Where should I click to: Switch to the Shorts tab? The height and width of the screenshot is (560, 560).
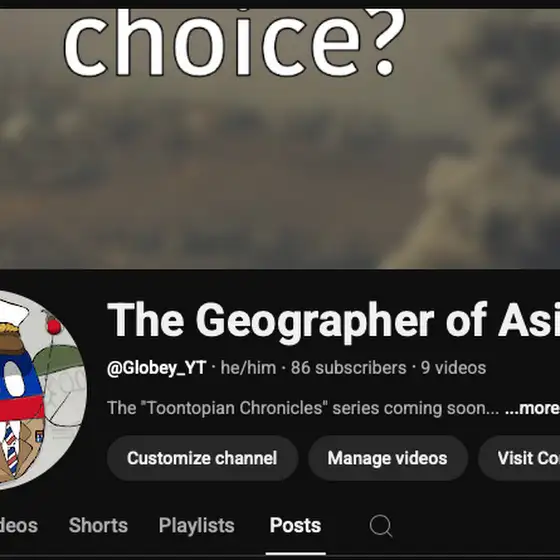[98, 525]
